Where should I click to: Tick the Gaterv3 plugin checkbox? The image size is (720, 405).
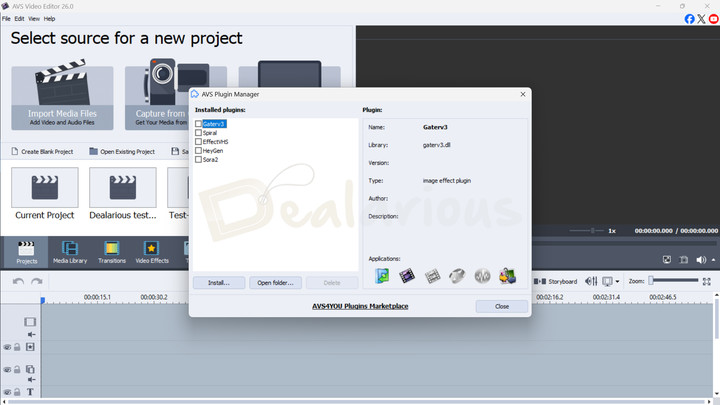pos(198,124)
